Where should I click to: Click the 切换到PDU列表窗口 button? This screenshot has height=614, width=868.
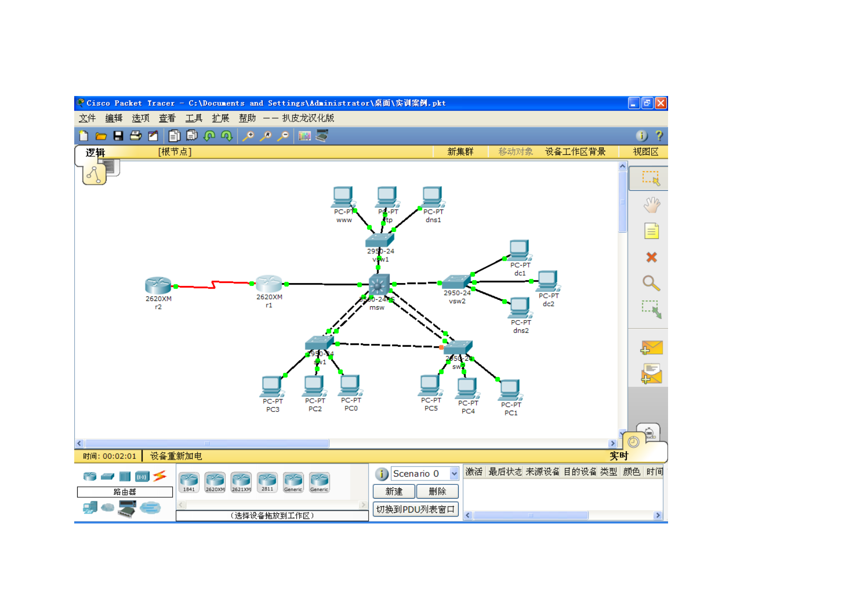click(416, 509)
